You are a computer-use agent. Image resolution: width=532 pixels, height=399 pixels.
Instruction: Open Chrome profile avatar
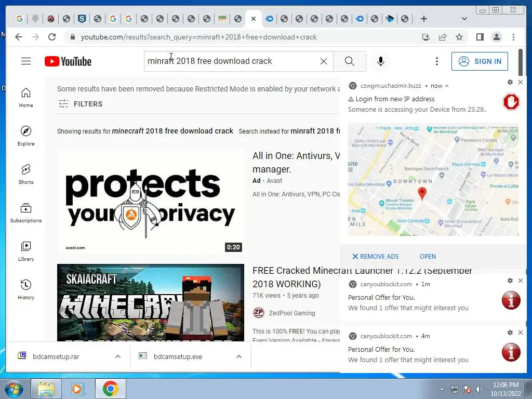coord(496,37)
